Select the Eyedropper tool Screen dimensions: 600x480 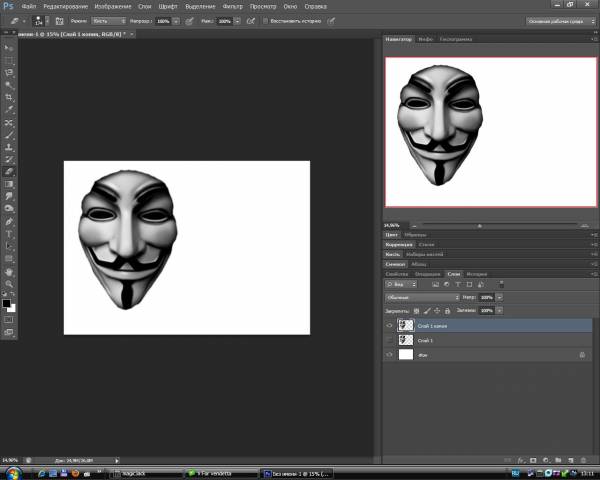pos(9,110)
